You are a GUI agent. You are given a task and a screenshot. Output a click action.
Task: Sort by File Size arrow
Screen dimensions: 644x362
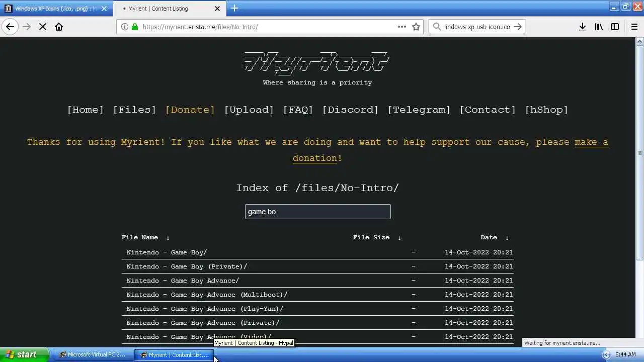(399, 238)
